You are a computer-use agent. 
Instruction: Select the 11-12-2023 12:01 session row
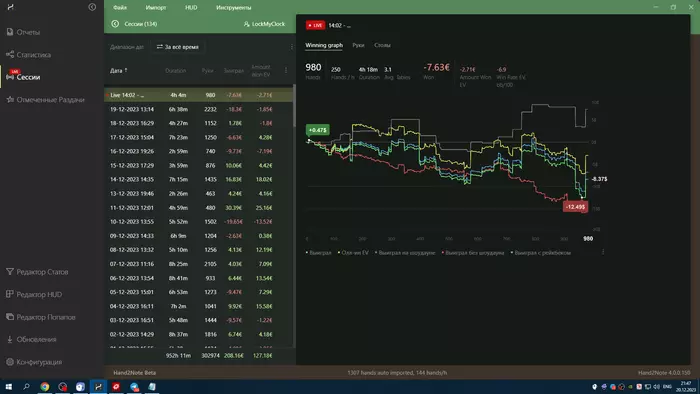pyautogui.click(x=199, y=207)
